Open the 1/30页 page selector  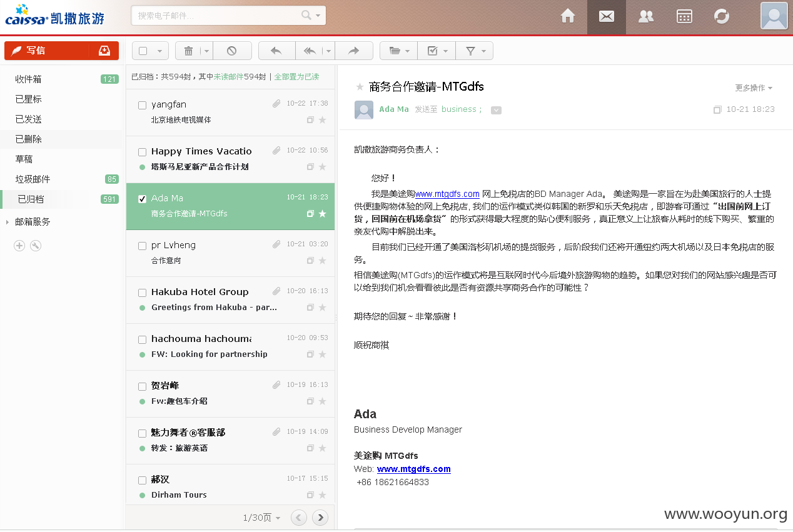(x=261, y=518)
